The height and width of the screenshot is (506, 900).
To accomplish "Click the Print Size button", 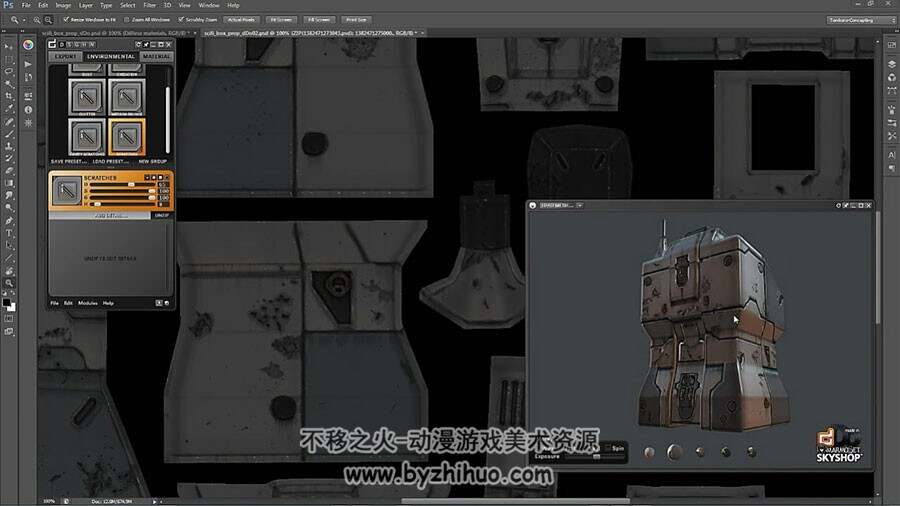I will click(356, 20).
